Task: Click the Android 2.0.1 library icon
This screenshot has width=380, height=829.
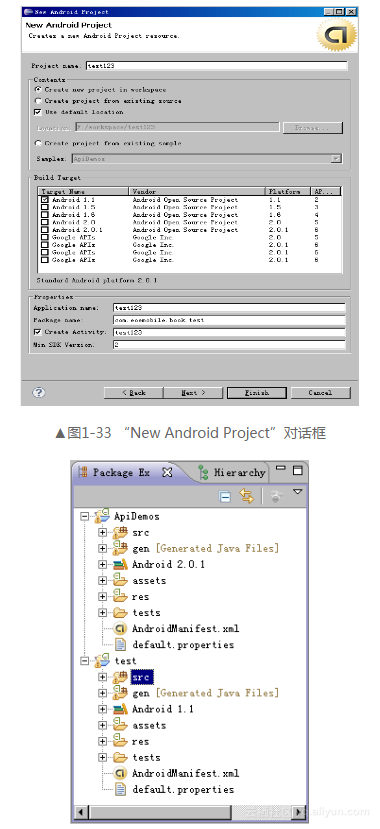Action: 121,565
